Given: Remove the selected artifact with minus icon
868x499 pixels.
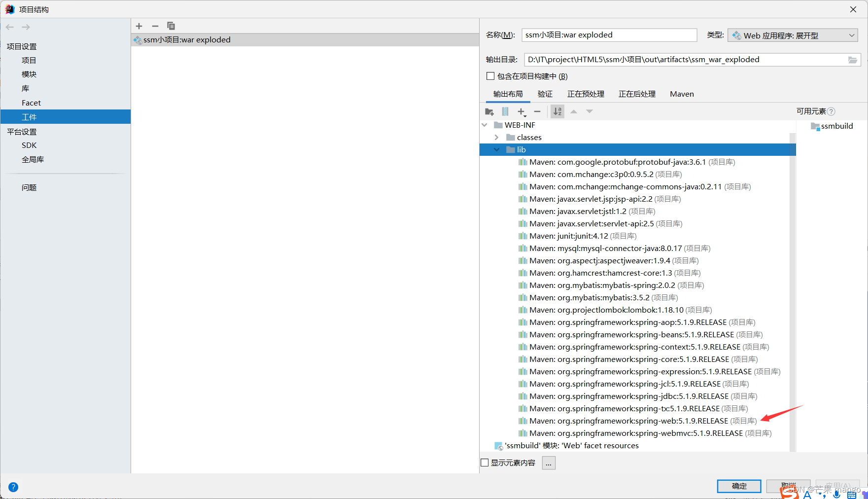Looking at the screenshot, I should 155,26.
